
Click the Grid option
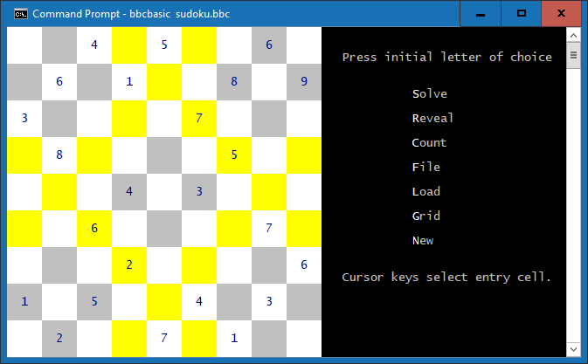click(425, 216)
